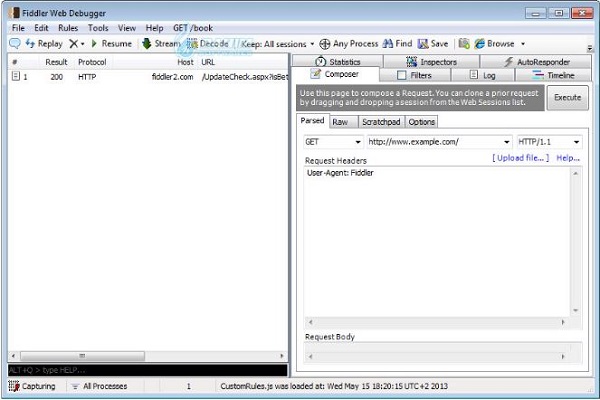Click the Resume toolbar button

(x=112, y=44)
